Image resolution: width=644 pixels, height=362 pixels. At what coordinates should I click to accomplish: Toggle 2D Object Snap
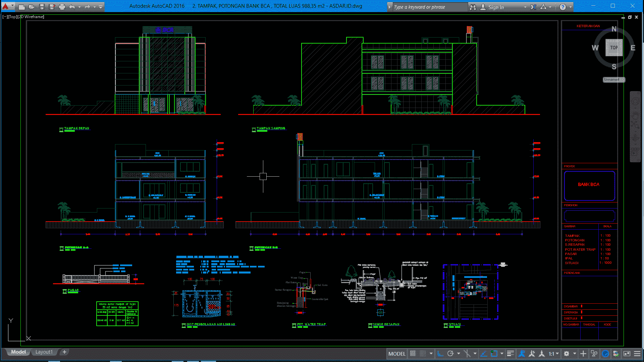click(494, 353)
